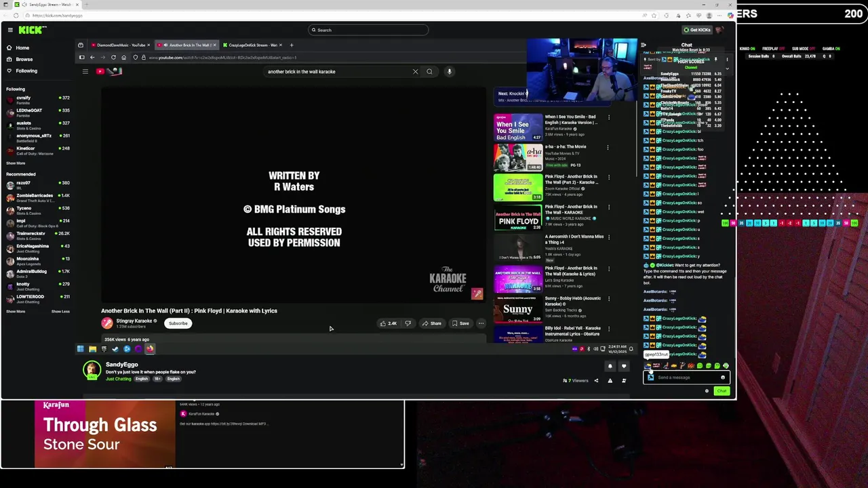The width and height of the screenshot is (868, 488).
Task: Open options for a-ha The Movie
Action: coord(608,148)
